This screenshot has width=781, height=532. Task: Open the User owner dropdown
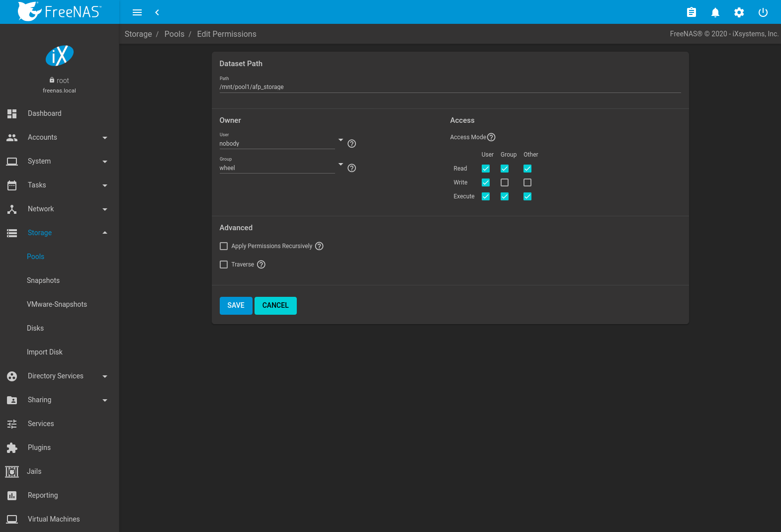coord(341,140)
